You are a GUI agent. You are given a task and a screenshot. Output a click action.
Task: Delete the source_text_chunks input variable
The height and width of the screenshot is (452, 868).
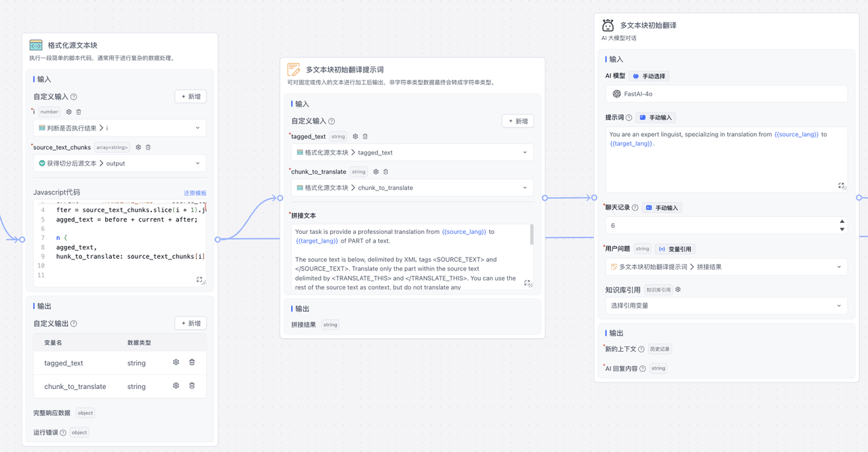click(x=148, y=147)
